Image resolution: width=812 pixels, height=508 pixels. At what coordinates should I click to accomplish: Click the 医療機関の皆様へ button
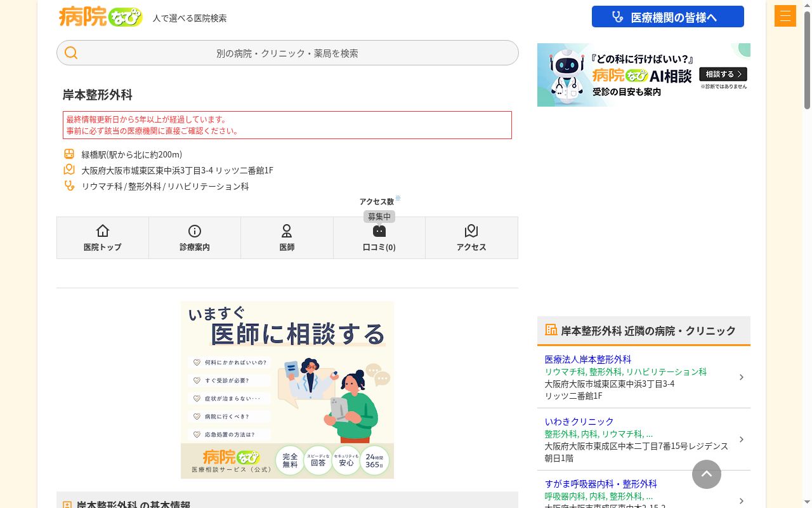click(668, 17)
